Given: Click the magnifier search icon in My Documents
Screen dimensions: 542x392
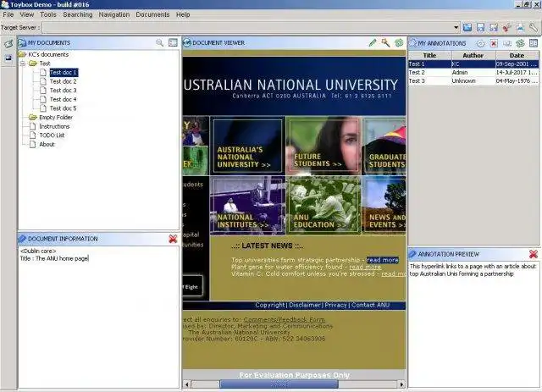Looking at the screenshot, I should pos(159,42).
